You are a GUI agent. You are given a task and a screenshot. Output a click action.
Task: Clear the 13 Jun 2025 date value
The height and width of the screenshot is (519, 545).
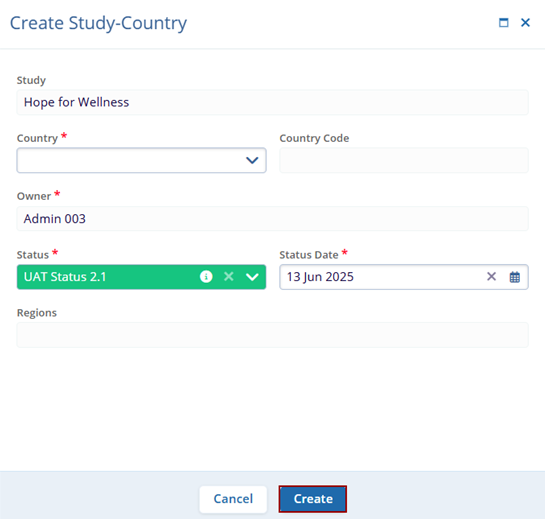pos(491,277)
